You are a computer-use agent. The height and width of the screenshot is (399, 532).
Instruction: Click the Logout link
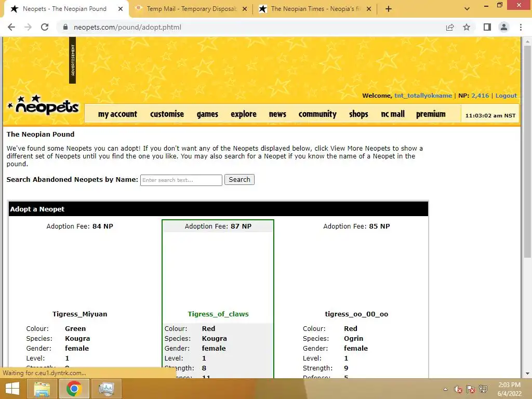[506, 96]
